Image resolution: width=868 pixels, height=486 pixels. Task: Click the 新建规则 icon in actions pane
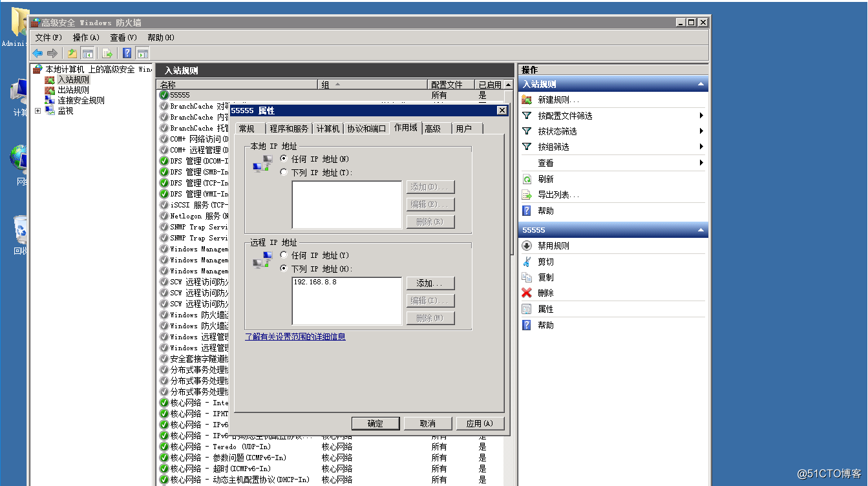coord(527,100)
